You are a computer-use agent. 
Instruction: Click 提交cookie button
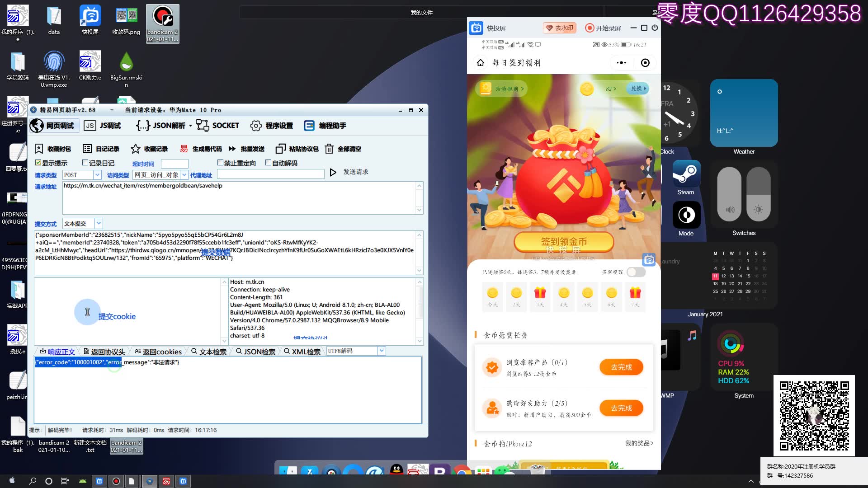pyautogui.click(x=117, y=316)
